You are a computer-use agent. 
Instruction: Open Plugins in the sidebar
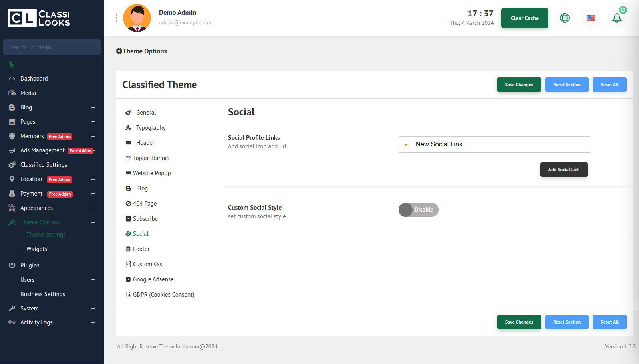click(x=30, y=265)
